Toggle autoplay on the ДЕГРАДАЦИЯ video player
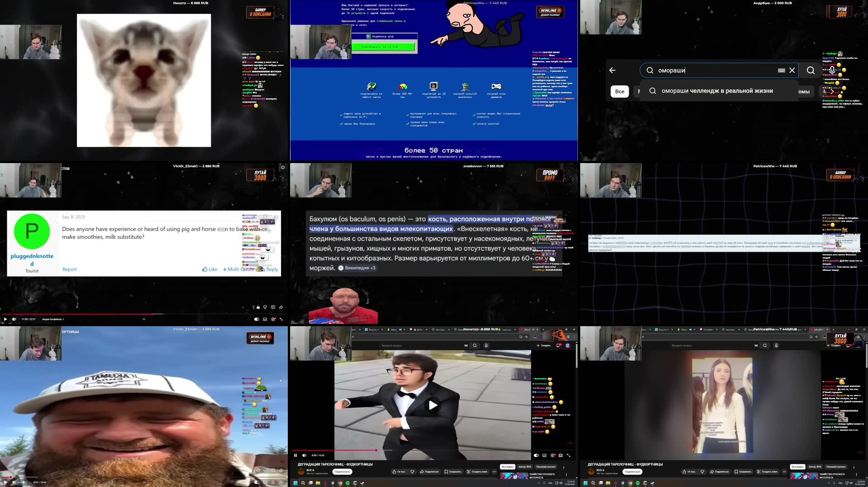Viewport: 868px width, 487px height. coord(536,455)
